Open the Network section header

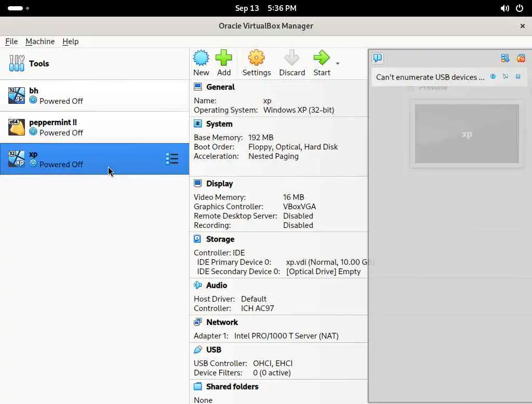[x=222, y=322]
